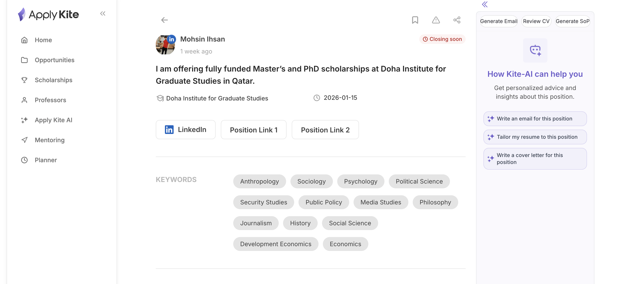Click the share icon

tap(457, 20)
